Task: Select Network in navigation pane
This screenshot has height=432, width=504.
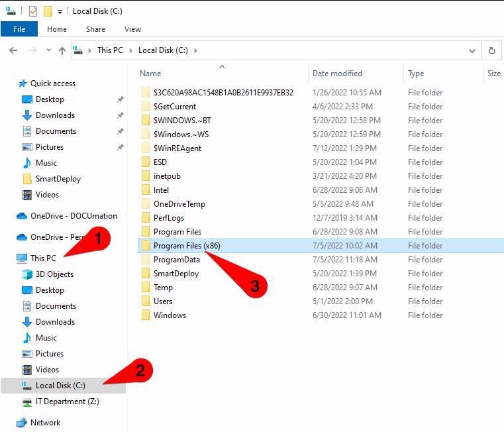Action: [x=45, y=423]
